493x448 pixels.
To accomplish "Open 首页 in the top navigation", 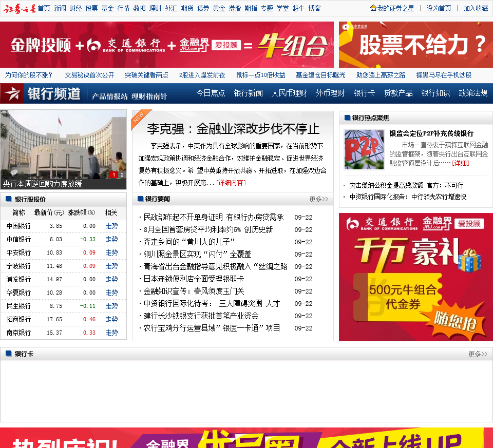I will tap(44, 9).
